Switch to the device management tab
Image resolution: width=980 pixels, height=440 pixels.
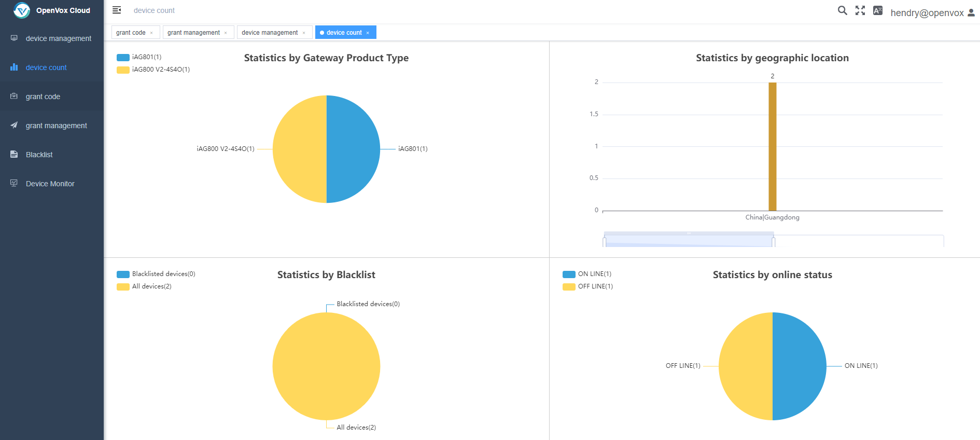pos(275,32)
